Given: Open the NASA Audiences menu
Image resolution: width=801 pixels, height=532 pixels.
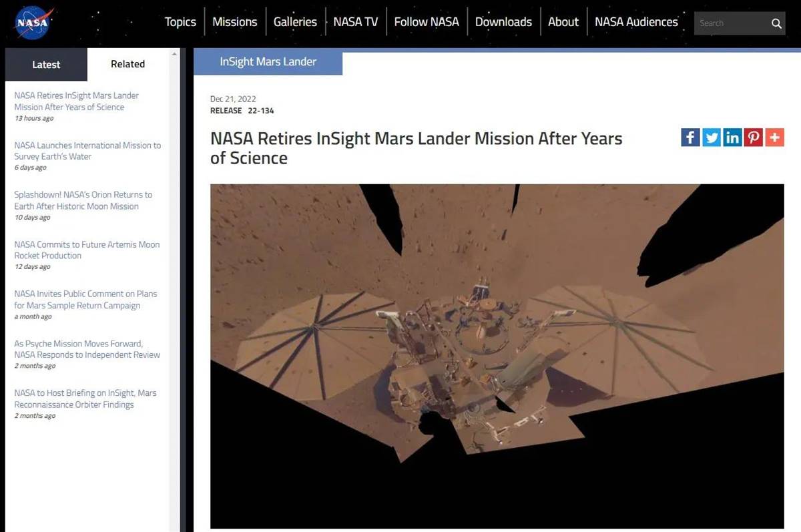Looking at the screenshot, I should click(636, 22).
